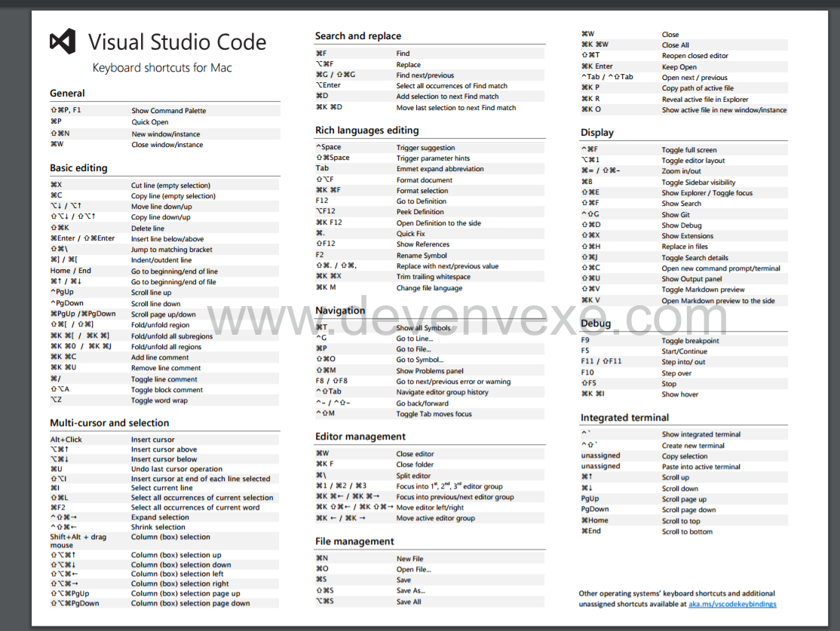Screen dimensions: 840x631
Task: Click 'New File' entry
Action: pos(410,559)
